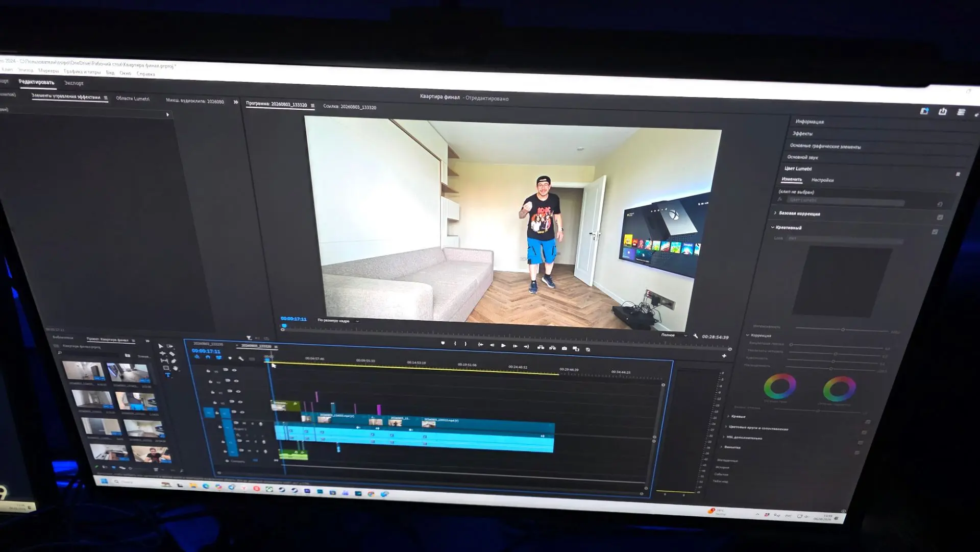Click the Lumetri intensity slider handle
Image resolution: width=980 pixels, height=552 pixels.
(x=843, y=329)
